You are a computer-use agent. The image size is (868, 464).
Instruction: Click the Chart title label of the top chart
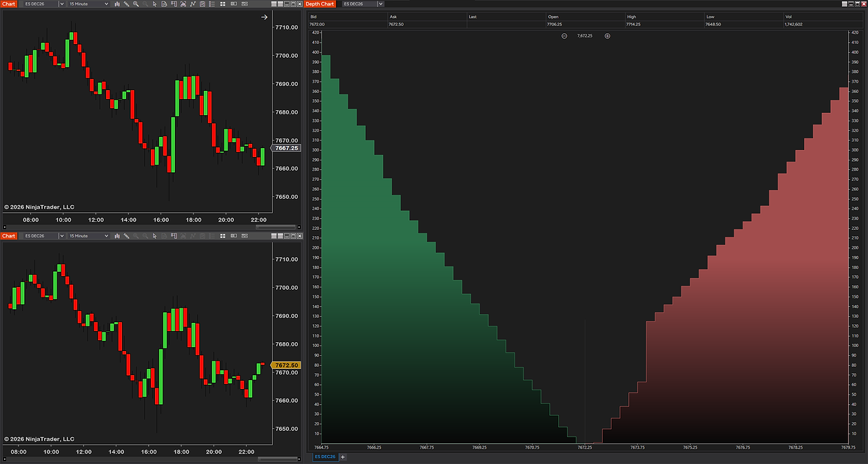9,4
